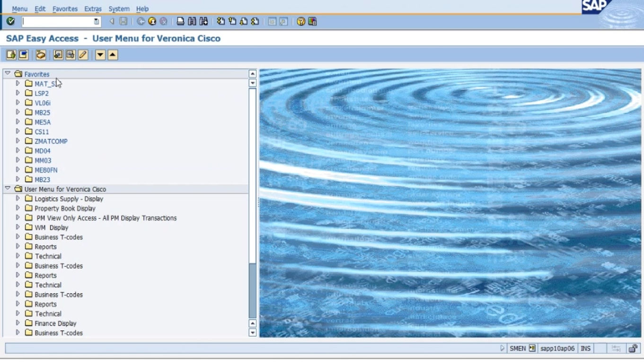Image resolution: width=644 pixels, height=362 pixels.
Task: Select the WM Display folder
Action: pos(51,228)
